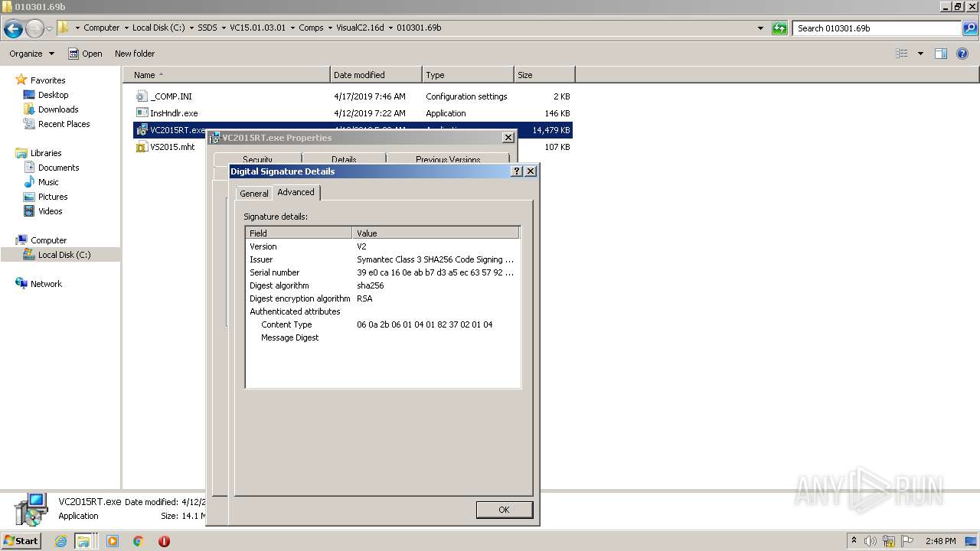The width and height of the screenshot is (980, 551).
Task: Select the Message Digest attribute row
Action: point(383,337)
